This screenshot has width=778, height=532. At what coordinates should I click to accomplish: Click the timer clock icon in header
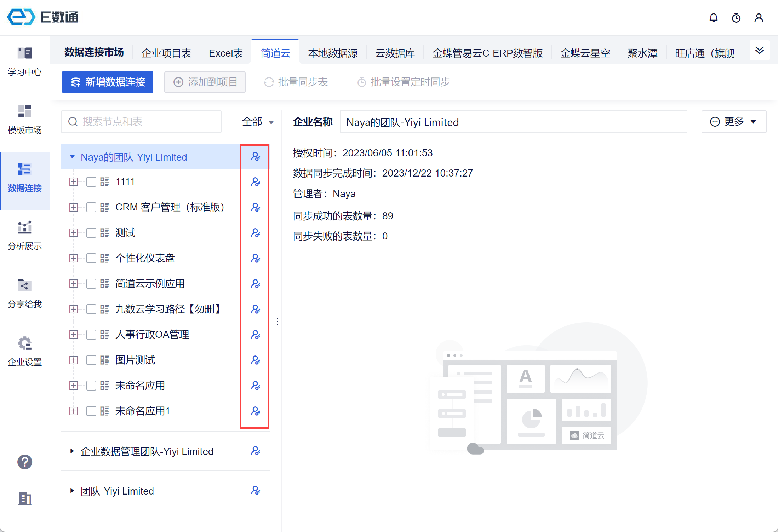coord(736,18)
